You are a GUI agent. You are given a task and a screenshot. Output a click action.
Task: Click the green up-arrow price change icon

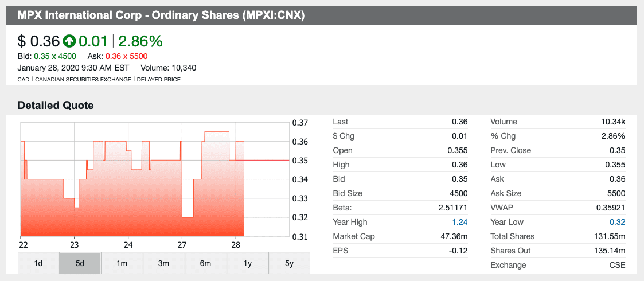click(69, 41)
